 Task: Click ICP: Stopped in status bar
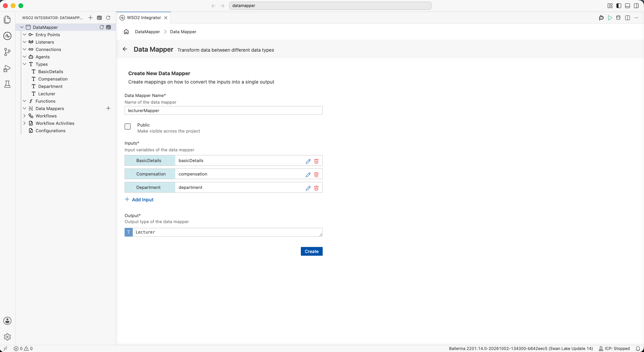[x=614, y=349]
